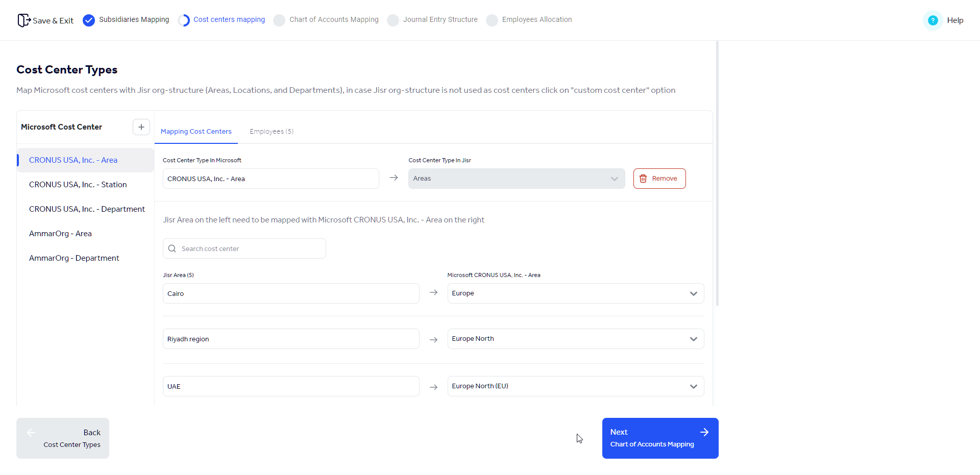This screenshot has width=980, height=475.
Task: Click the Search cost center input field
Action: pos(244,248)
